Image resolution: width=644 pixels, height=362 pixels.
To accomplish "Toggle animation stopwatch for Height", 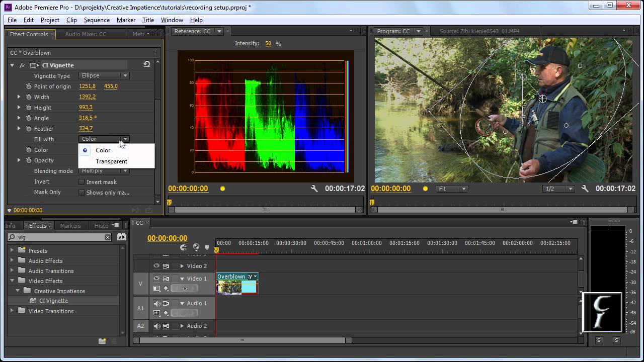I will [x=29, y=108].
